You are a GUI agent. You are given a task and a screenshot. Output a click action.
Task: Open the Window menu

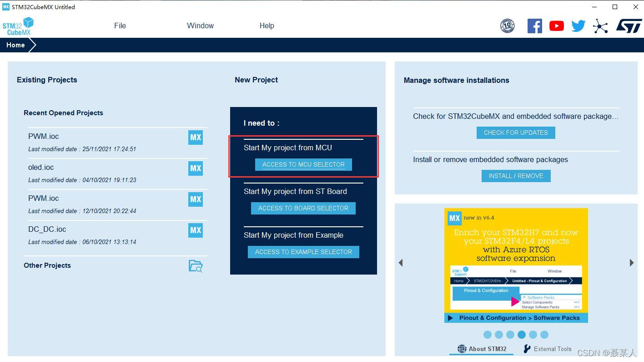(200, 26)
